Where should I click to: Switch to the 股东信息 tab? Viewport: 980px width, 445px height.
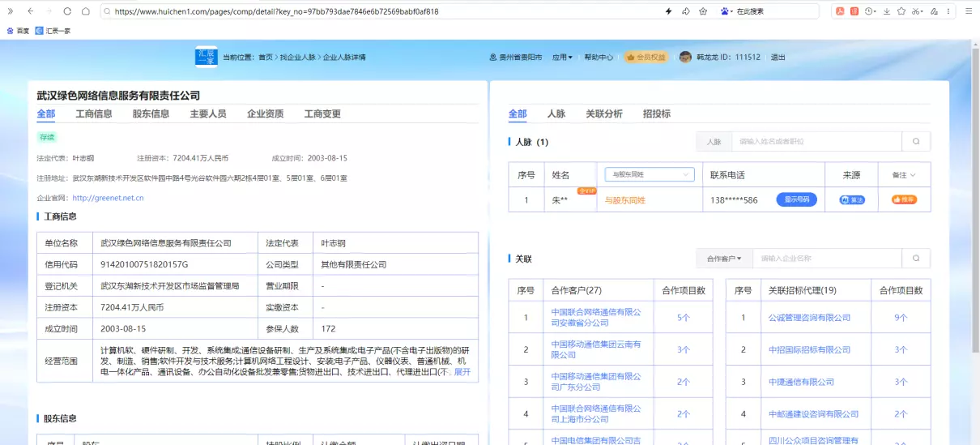(151, 114)
